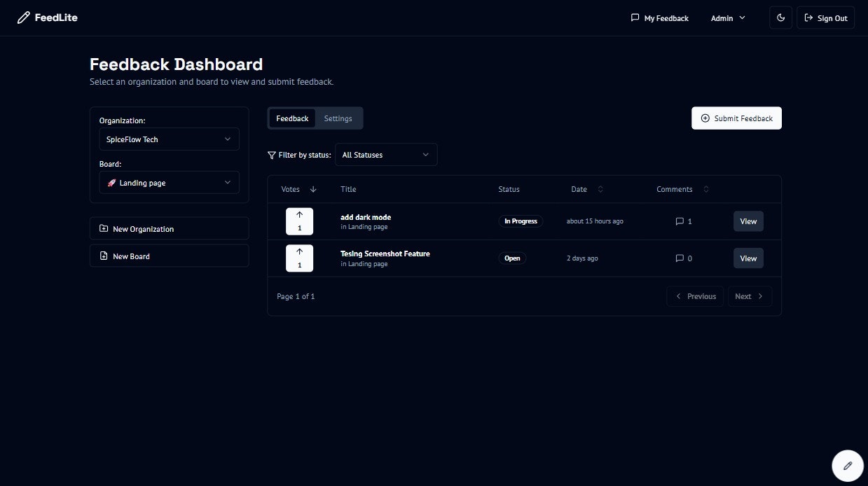
Task: Sort by Votes column arrow
Action: (313, 189)
